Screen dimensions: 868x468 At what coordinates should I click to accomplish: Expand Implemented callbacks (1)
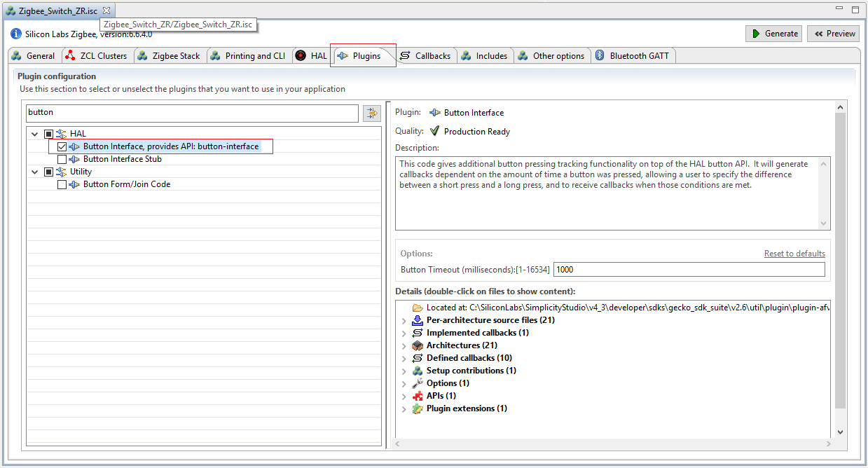(x=404, y=333)
